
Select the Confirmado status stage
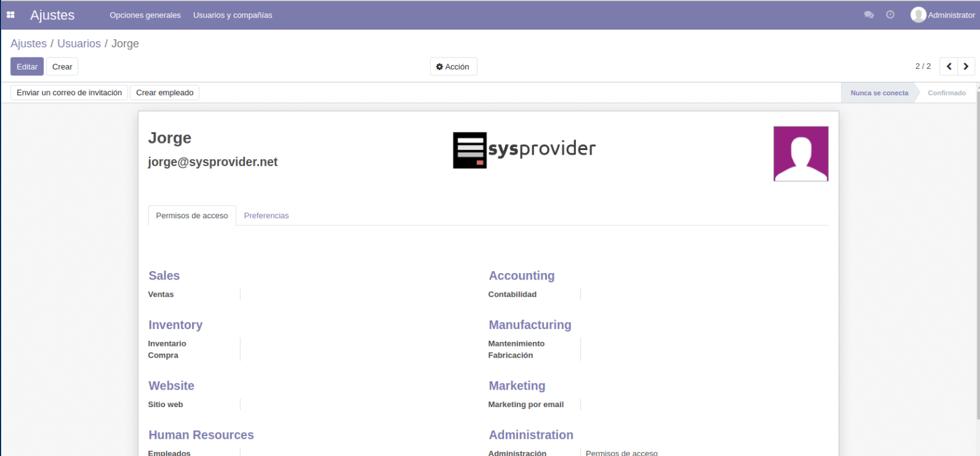(946, 93)
